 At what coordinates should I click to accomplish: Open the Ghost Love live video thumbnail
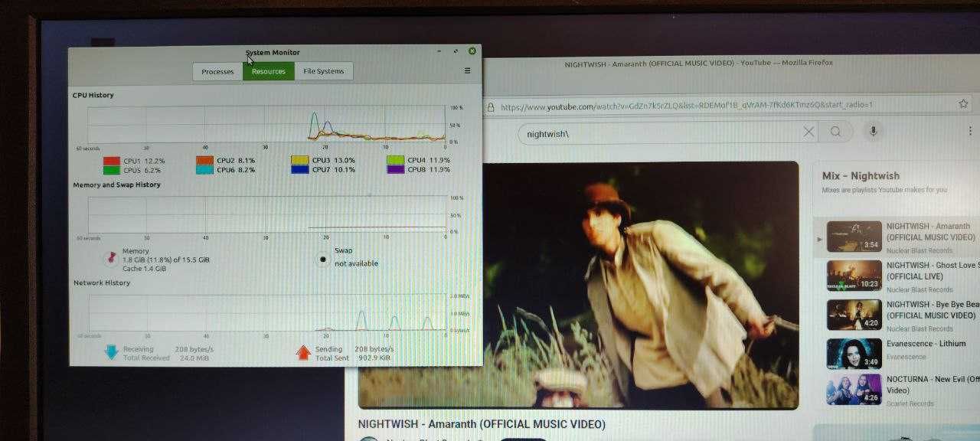click(x=854, y=276)
